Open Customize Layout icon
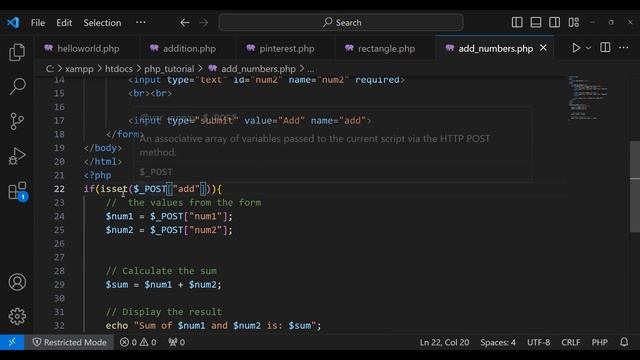The width and height of the screenshot is (640, 360). [x=573, y=22]
